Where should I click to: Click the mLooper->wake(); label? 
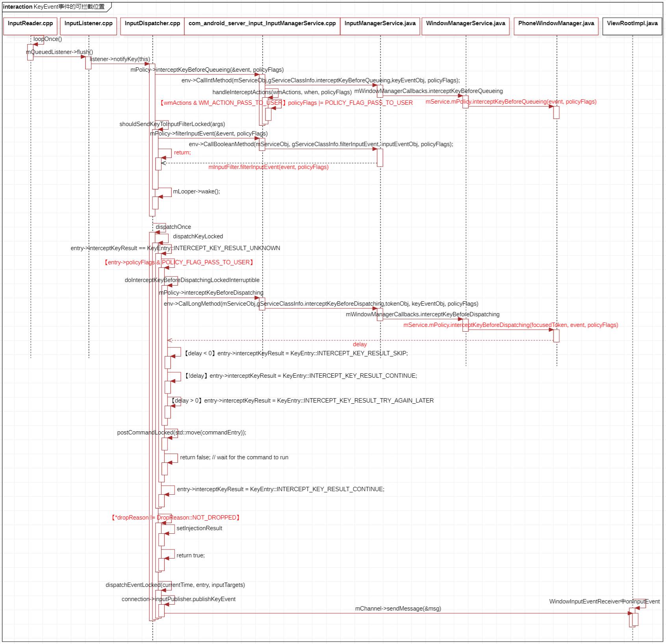tap(197, 191)
